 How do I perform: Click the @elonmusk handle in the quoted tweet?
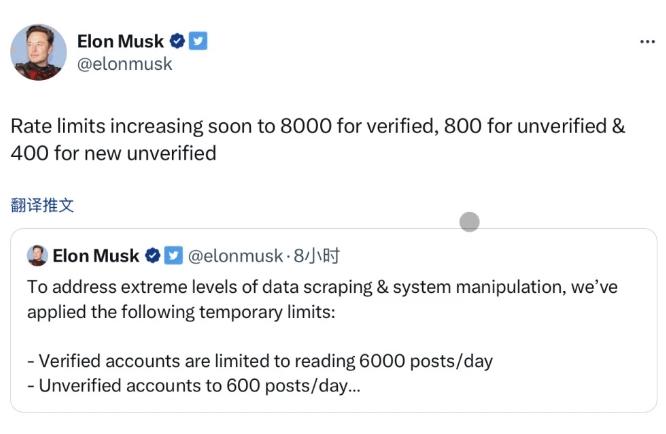coord(237,255)
